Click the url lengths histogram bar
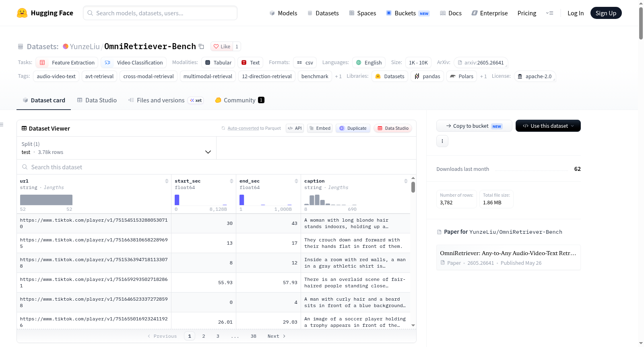The image size is (644, 347). pyautogui.click(x=46, y=200)
